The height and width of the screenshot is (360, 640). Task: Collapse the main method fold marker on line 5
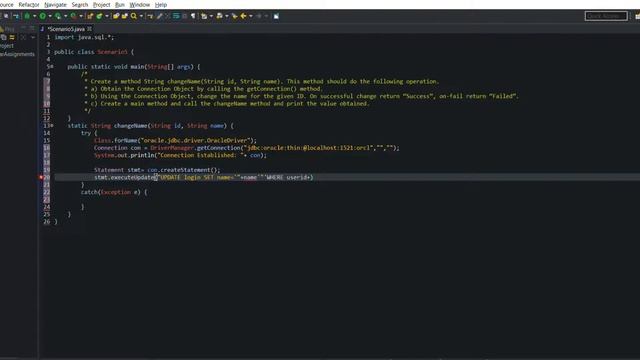click(x=52, y=67)
